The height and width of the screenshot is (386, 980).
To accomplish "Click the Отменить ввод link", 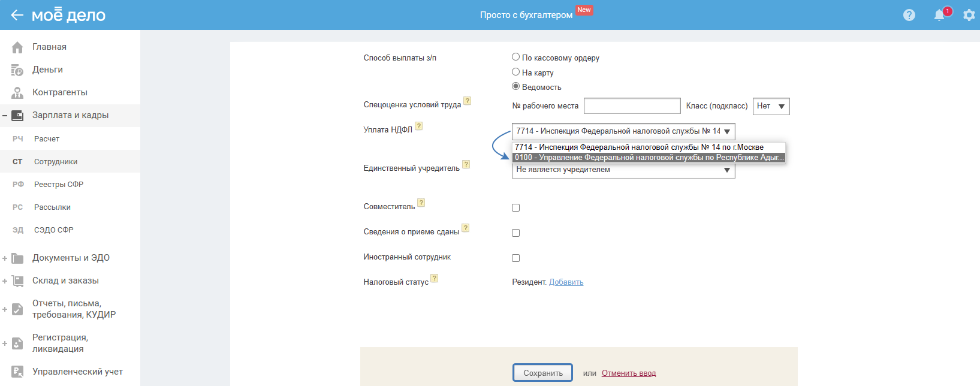I will (x=629, y=373).
